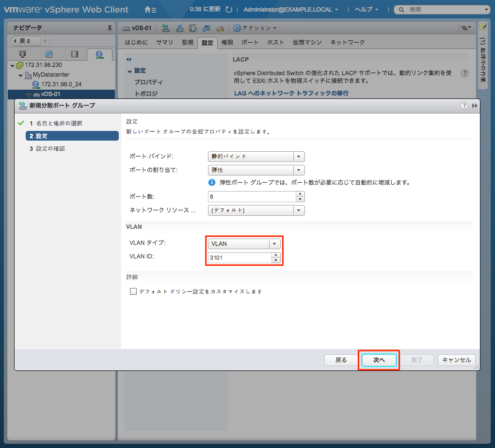This screenshot has height=448, width=495.
Task: Collapse the settings section triangle
Action: click(x=130, y=71)
